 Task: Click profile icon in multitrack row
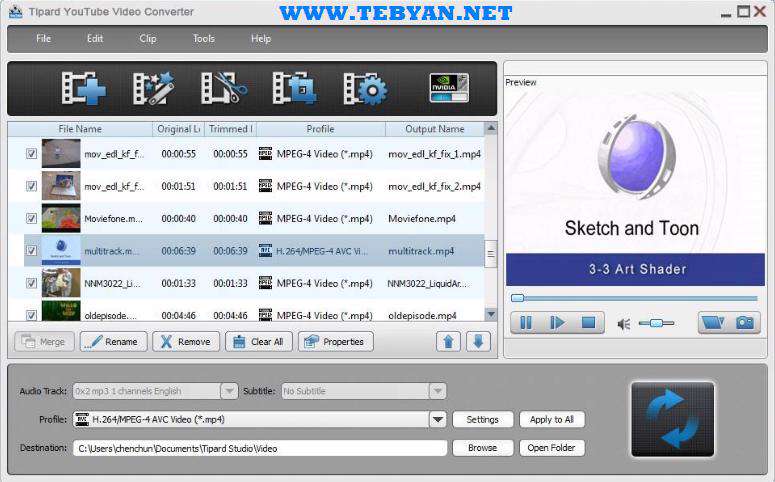point(265,251)
